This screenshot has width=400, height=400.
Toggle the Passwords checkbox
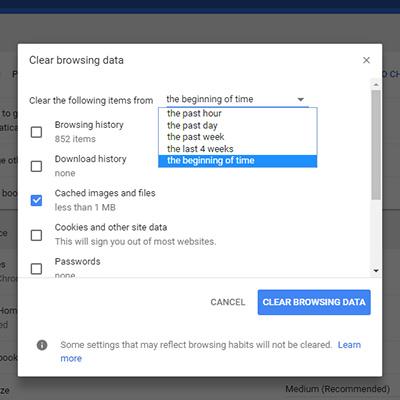36,269
